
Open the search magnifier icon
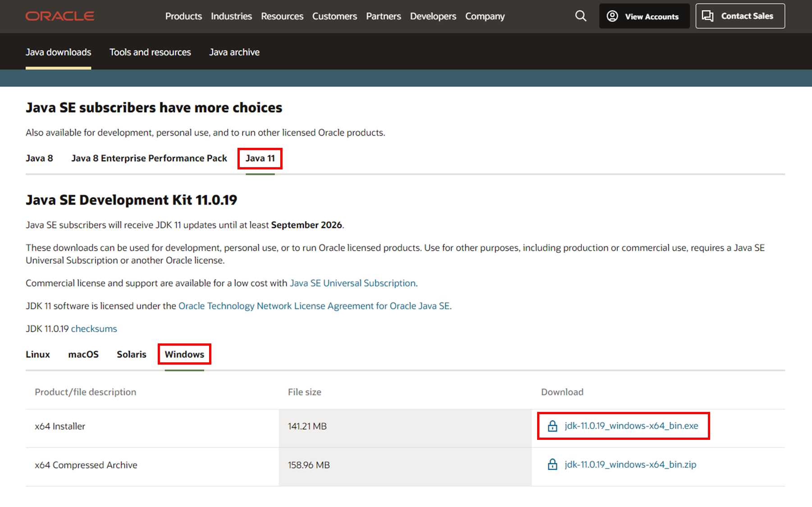tap(581, 16)
